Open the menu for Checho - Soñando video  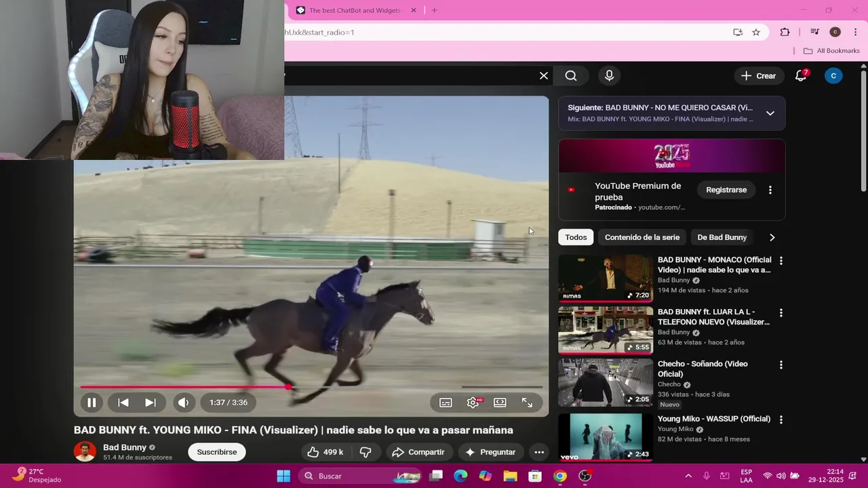point(781,365)
